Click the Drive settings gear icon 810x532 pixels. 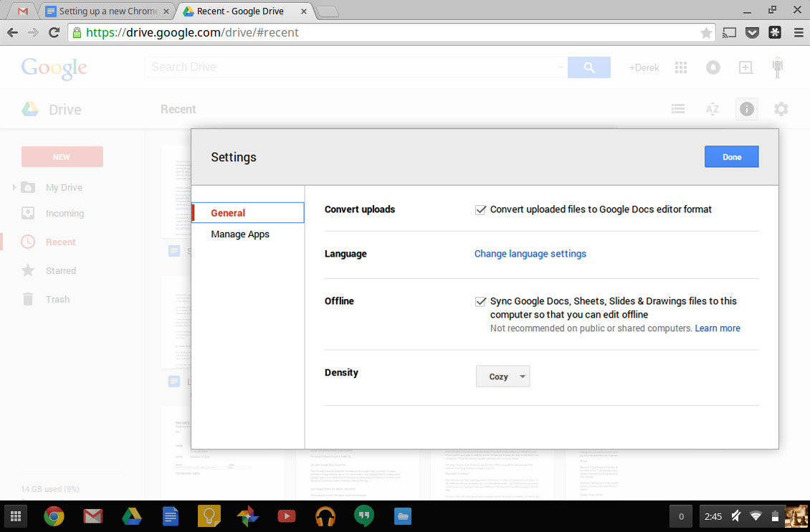click(781, 109)
